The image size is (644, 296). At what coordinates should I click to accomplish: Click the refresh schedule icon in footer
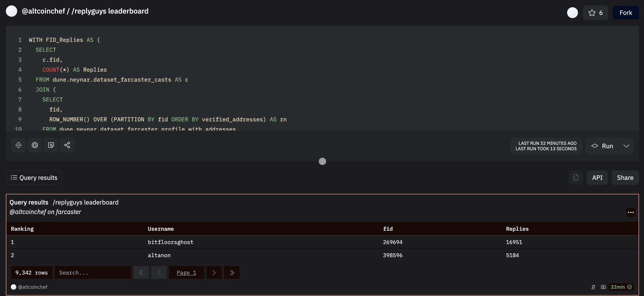click(593, 287)
